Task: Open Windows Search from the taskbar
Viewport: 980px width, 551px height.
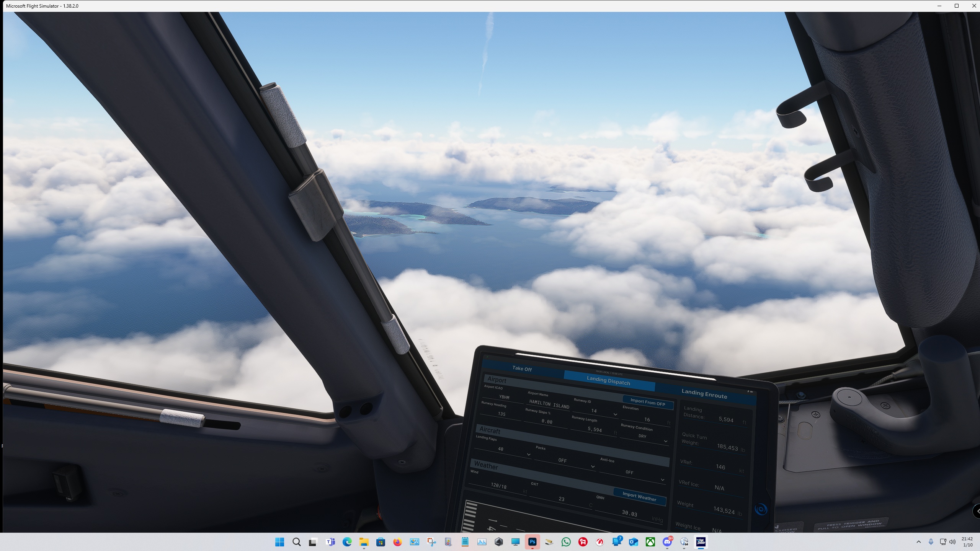Action: [x=296, y=542]
